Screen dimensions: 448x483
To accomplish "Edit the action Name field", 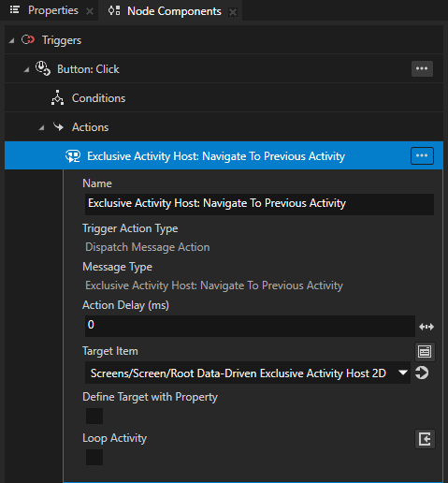I will (259, 204).
